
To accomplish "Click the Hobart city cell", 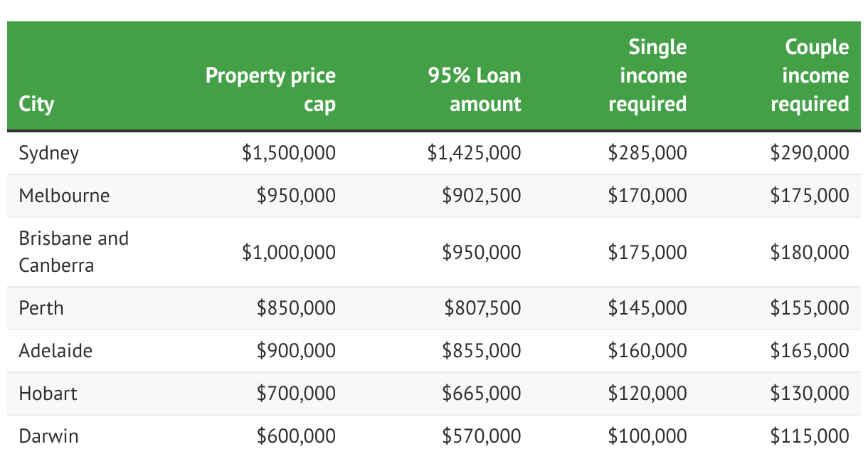I will coord(48,394).
